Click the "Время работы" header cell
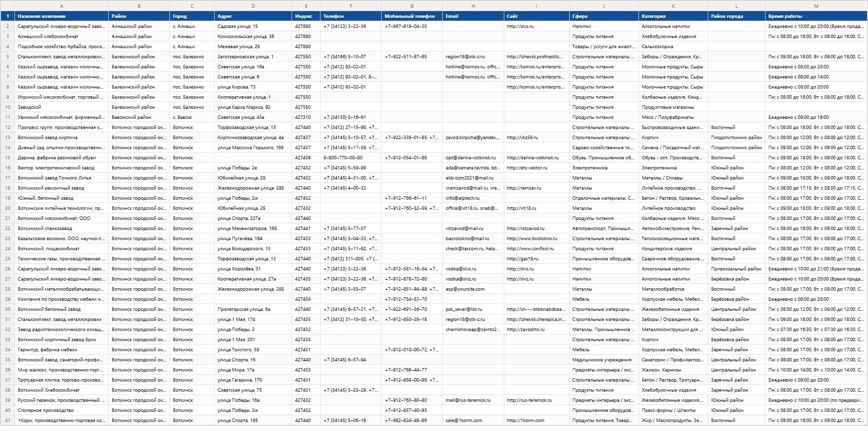The image size is (868, 434). pyautogui.click(x=816, y=16)
